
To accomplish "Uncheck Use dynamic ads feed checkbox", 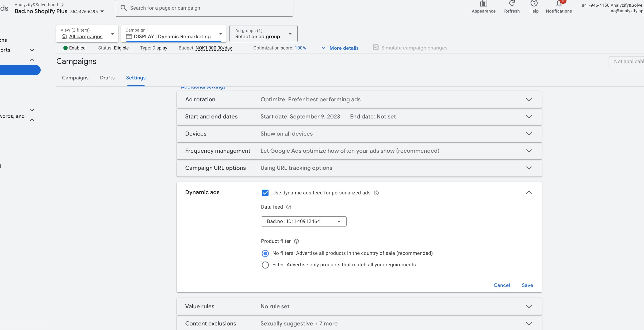I will 265,193.
